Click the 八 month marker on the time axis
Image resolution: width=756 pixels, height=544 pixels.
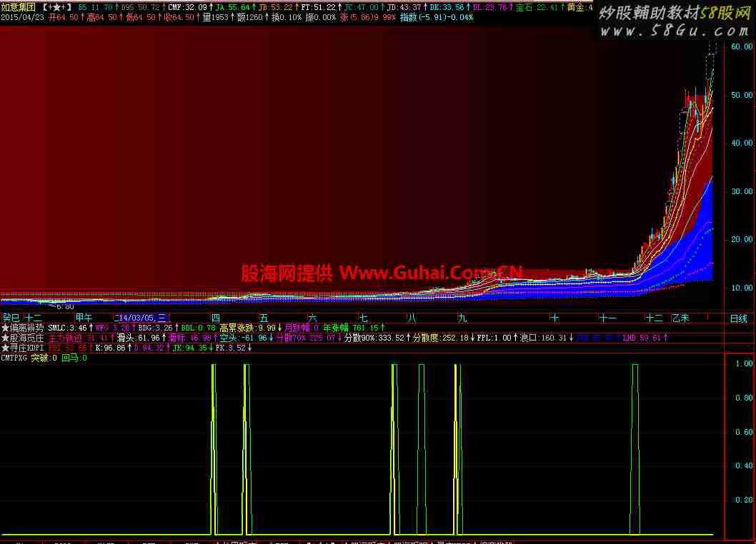point(411,318)
